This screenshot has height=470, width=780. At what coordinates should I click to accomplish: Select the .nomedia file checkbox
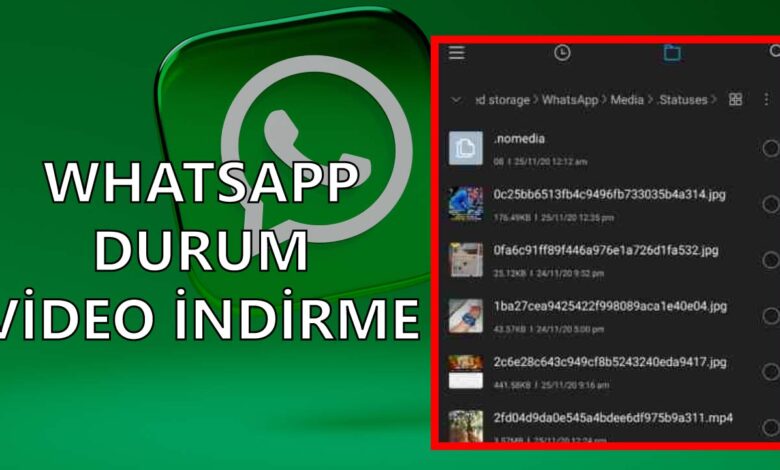click(x=771, y=148)
